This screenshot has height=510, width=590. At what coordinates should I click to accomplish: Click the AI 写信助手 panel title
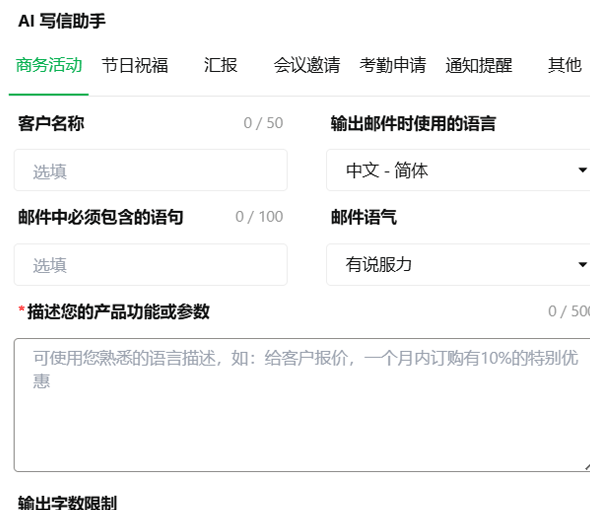62,21
